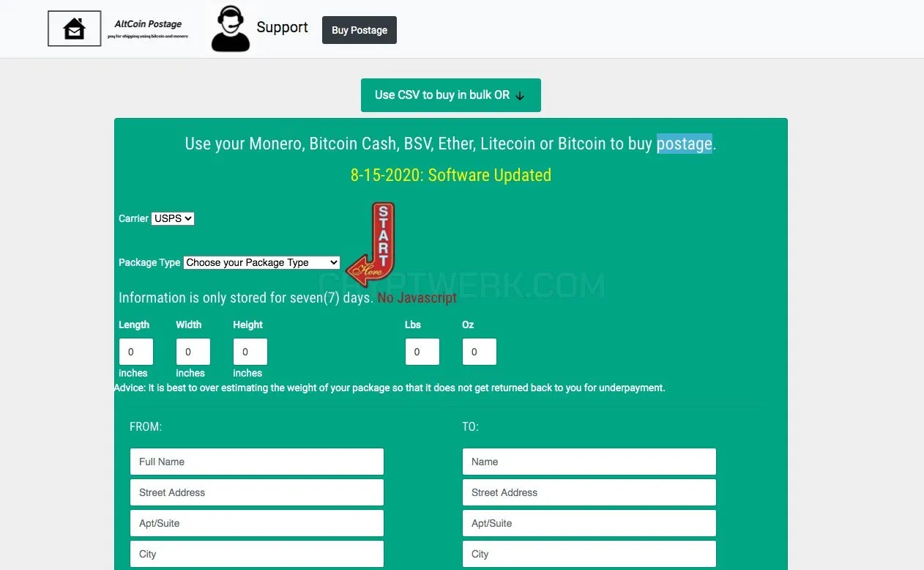Click the 'Information is only stored for seven(7) days.' text
This screenshot has width=924, height=570.
pos(246,297)
